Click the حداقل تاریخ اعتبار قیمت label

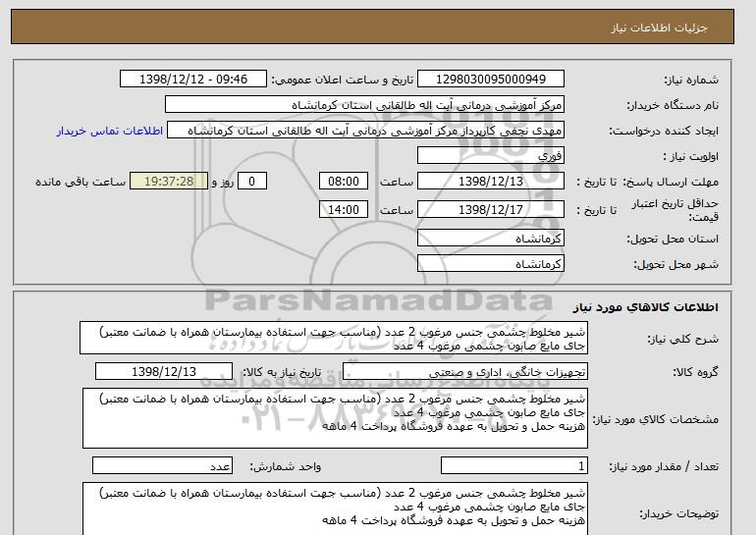(675, 210)
